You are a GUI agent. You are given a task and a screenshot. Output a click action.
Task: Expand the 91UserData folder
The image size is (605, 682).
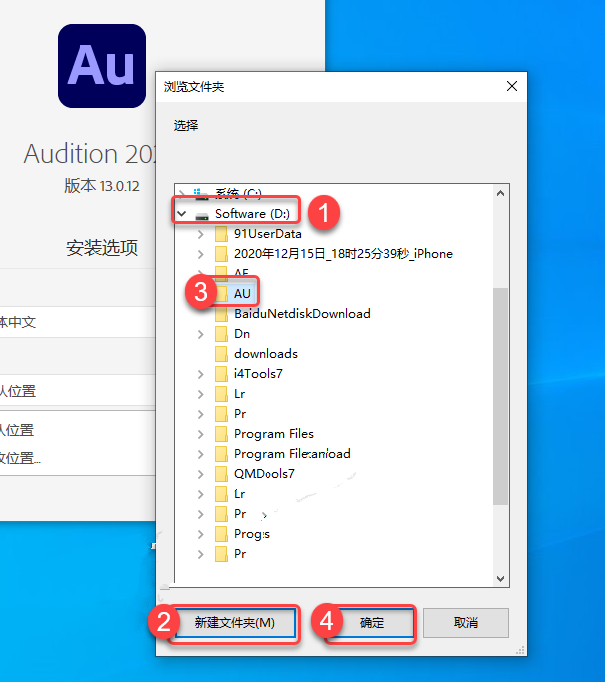tap(201, 234)
